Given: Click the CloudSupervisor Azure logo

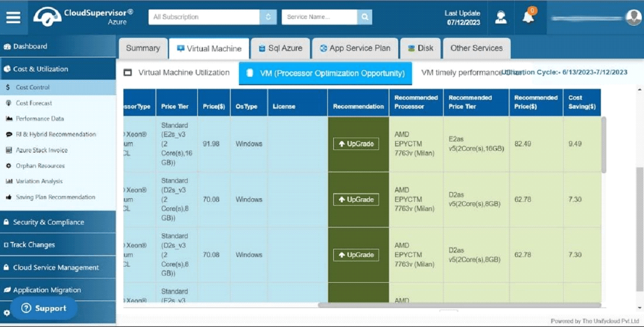Looking at the screenshot, I should coord(83,17).
